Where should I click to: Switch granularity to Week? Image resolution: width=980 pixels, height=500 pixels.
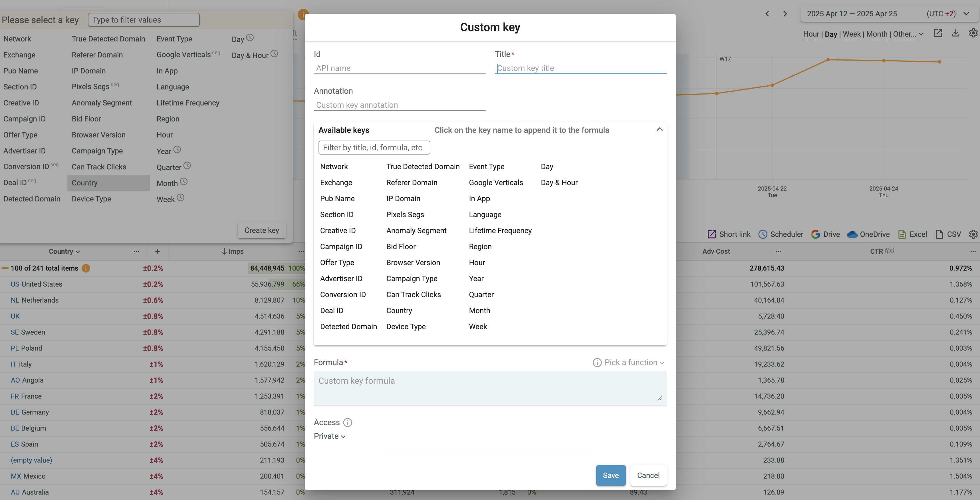coord(851,34)
